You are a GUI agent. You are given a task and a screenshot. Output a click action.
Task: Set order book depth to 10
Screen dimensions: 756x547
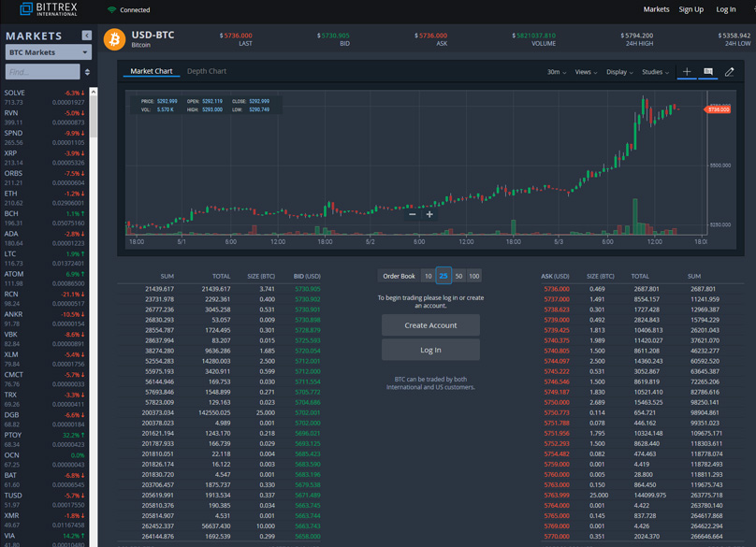429,276
